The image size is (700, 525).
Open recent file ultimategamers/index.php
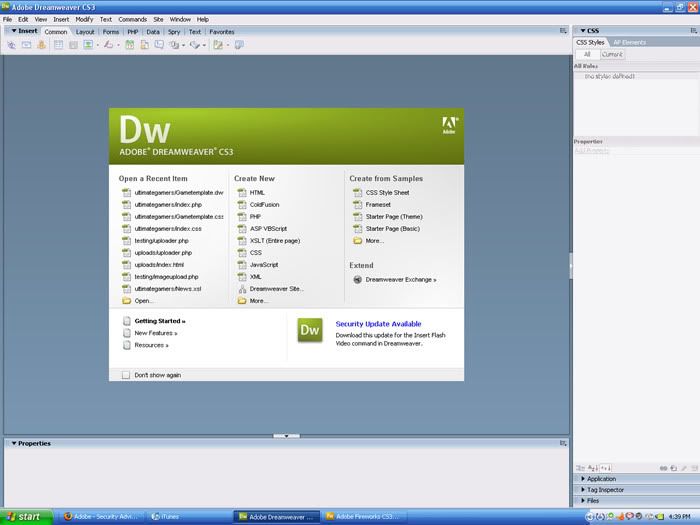tap(168, 204)
